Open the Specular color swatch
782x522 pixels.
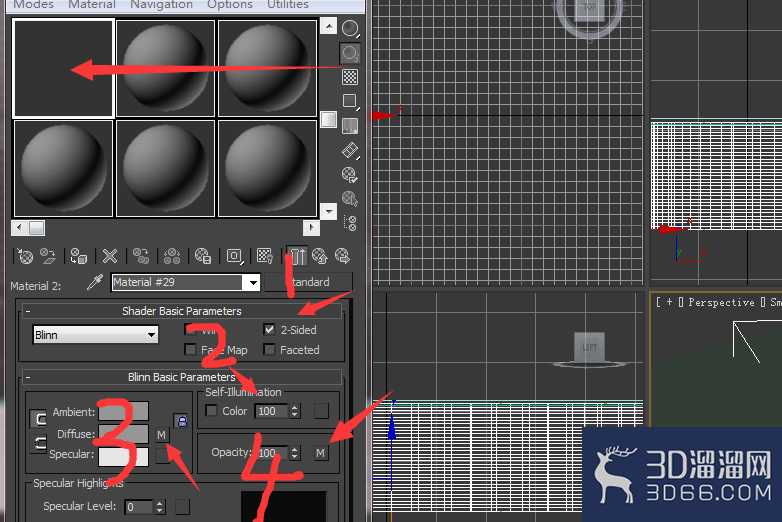123,457
